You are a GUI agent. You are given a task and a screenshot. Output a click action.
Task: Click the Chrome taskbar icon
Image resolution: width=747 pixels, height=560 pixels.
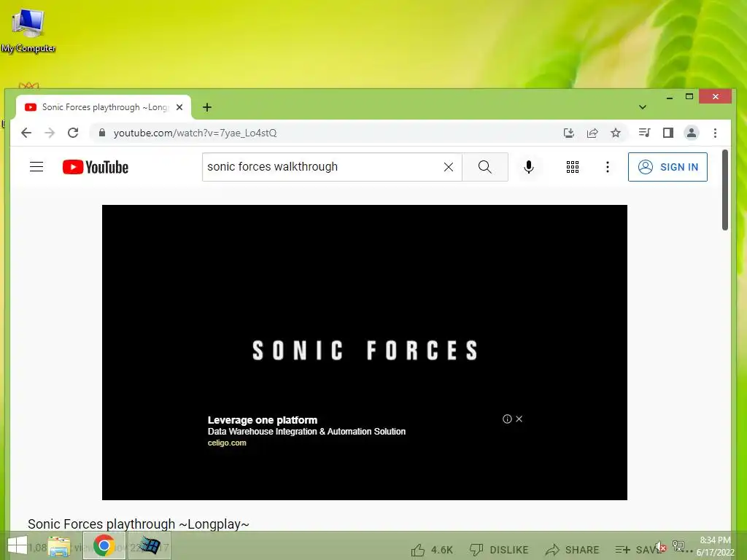coord(104,545)
